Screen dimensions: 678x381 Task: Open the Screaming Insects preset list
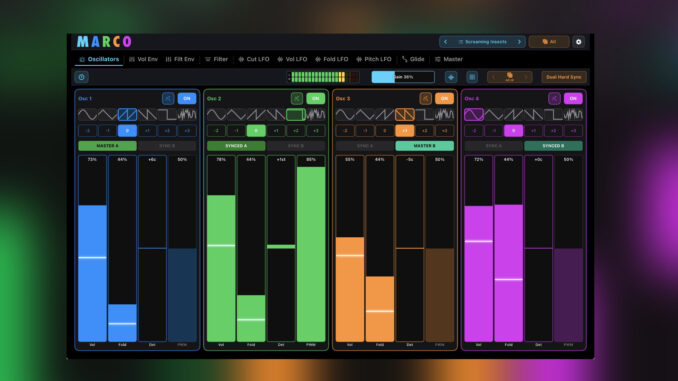point(483,42)
